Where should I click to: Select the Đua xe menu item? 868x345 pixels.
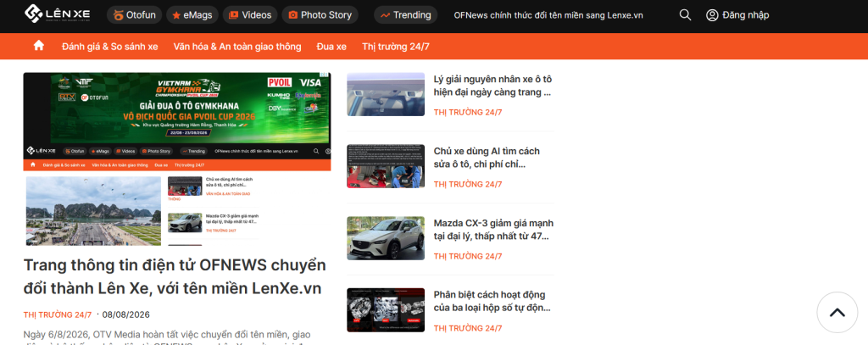click(331, 47)
